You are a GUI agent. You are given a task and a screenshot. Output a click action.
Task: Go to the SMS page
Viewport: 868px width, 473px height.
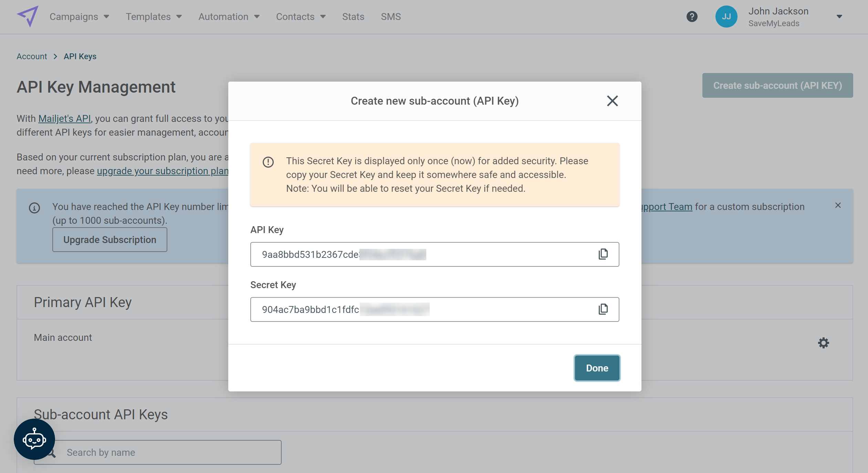(x=391, y=17)
